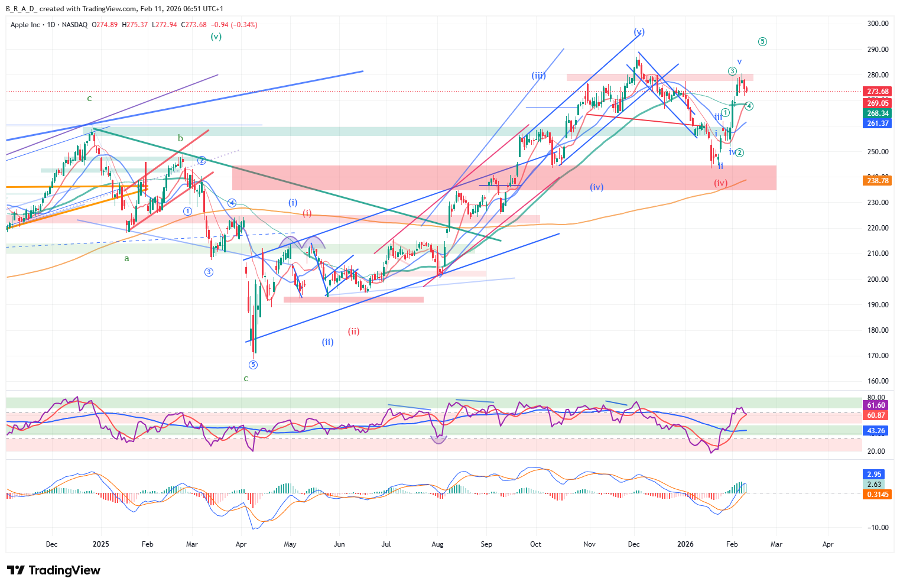This screenshot has height=588, width=900.
Task: Select the green (v) label at top
Action: coord(216,36)
